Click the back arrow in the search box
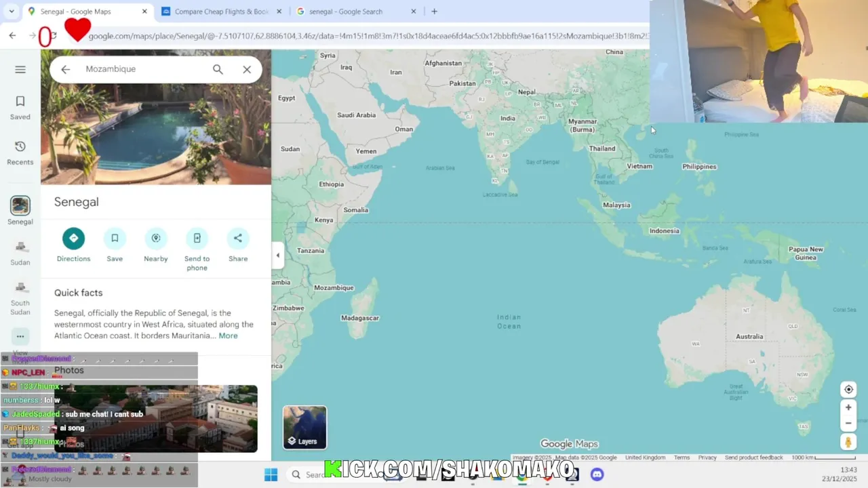The width and height of the screenshot is (868, 488). (x=65, y=69)
